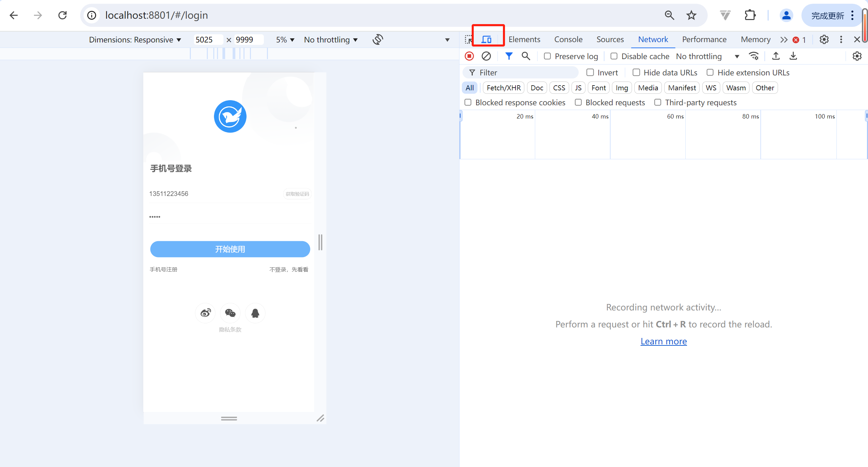Enable the Preserve log checkbox
Viewport: 868px width, 467px height.
(x=547, y=56)
